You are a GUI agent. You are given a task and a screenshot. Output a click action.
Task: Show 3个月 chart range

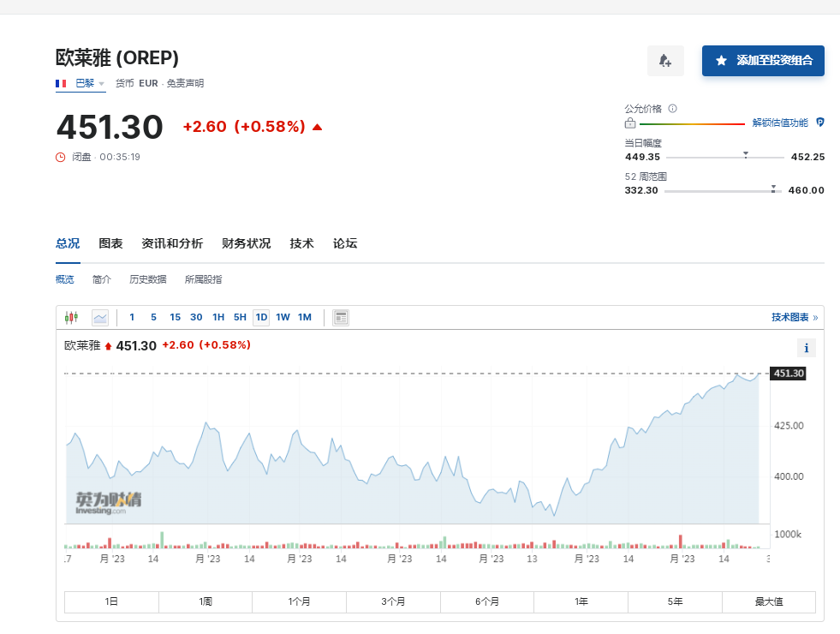pos(393,601)
